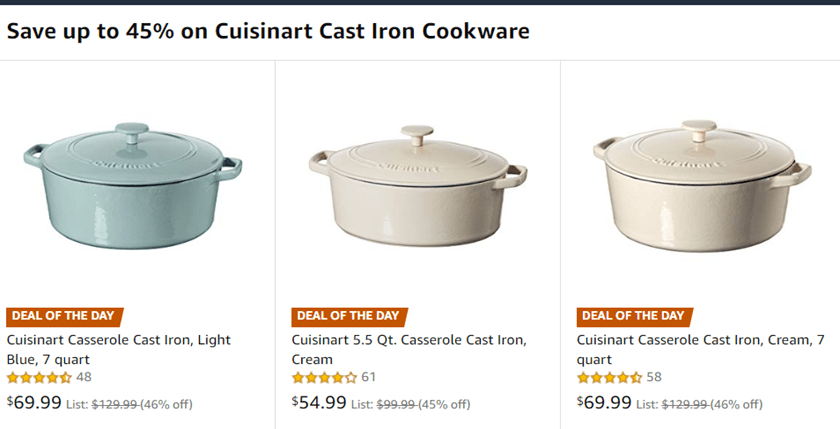Click the 'Save up to 45%' Cuisinart heading
840x429 pixels.
(x=268, y=31)
